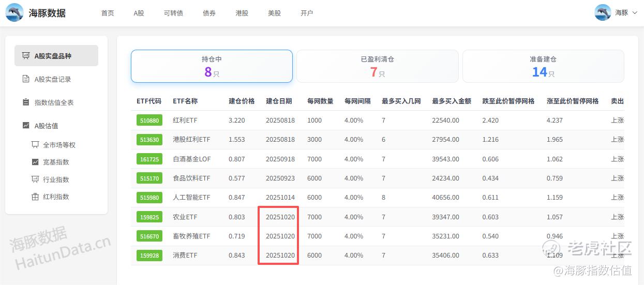
Task: Open 开户 in the top navigation
Action: click(x=307, y=13)
